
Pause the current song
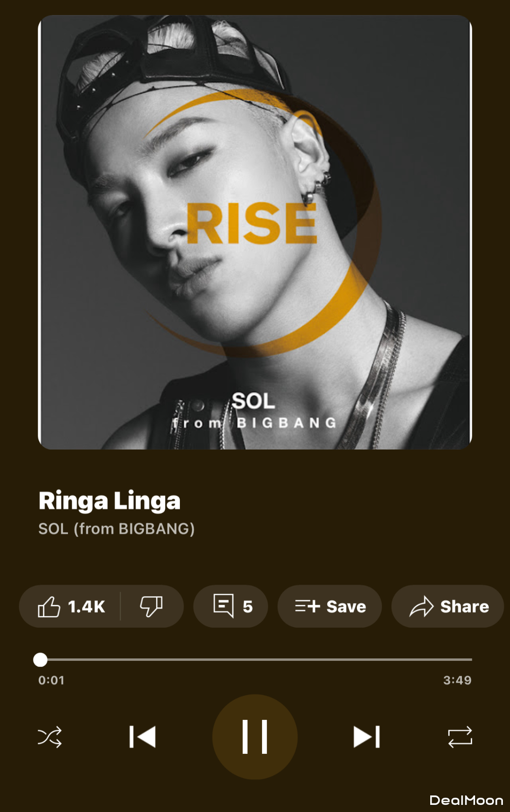(255, 737)
